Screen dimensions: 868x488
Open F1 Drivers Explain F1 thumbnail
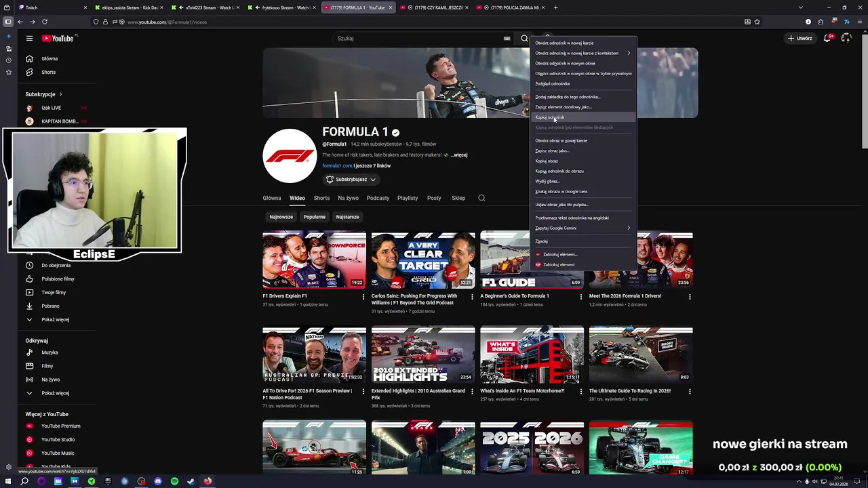[314, 260]
